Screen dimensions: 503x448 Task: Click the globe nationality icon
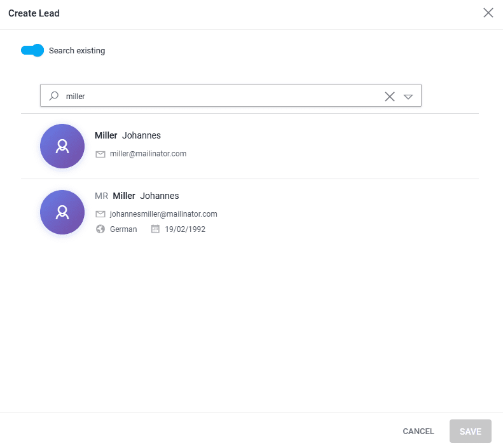(x=100, y=229)
